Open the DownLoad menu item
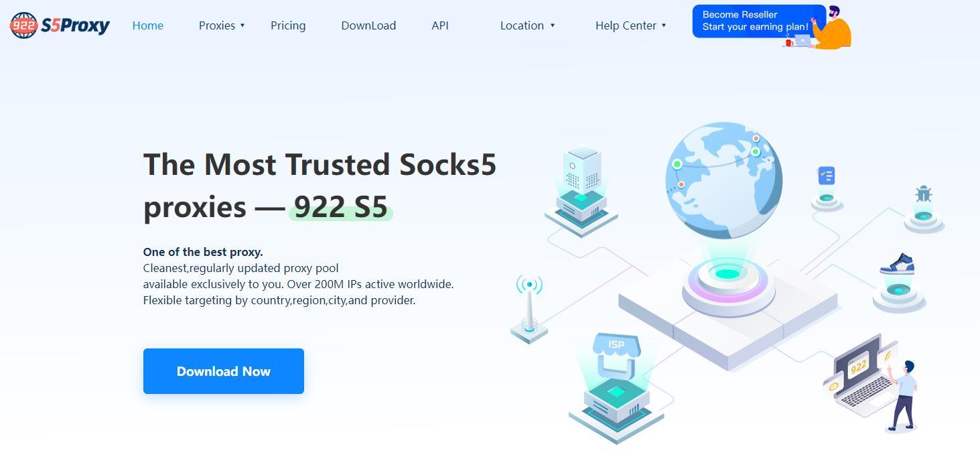This screenshot has width=980, height=465. pos(368,25)
